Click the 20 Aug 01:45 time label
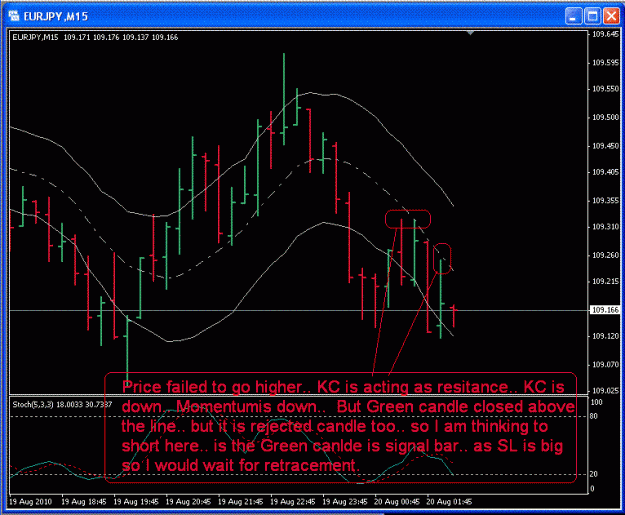Image resolution: width=625 pixels, height=515 pixels. [x=449, y=501]
